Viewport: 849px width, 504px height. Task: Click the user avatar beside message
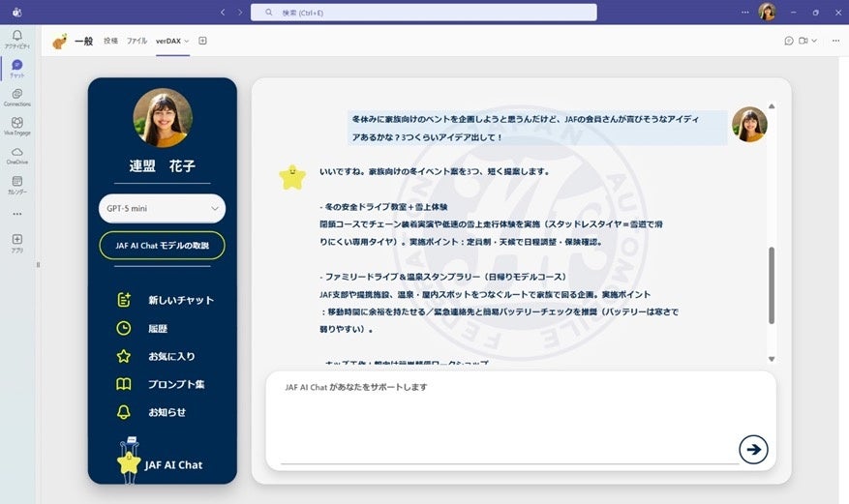(x=749, y=125)
